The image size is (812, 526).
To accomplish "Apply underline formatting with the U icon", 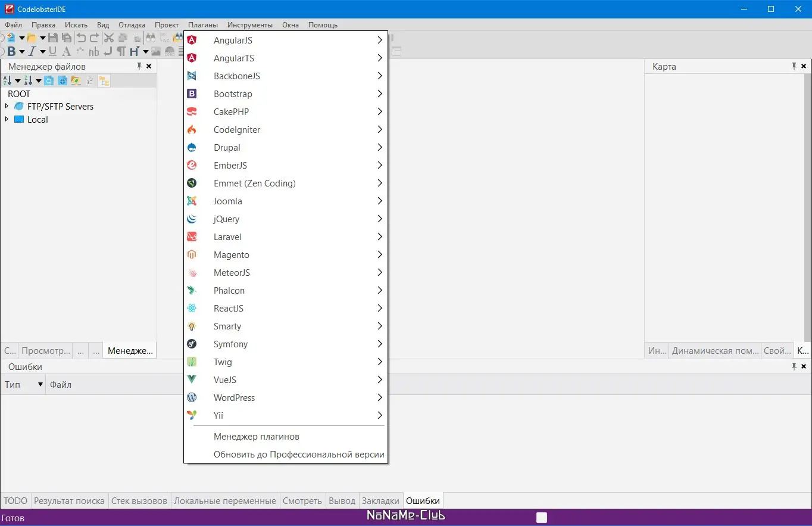I will [53, 52].
